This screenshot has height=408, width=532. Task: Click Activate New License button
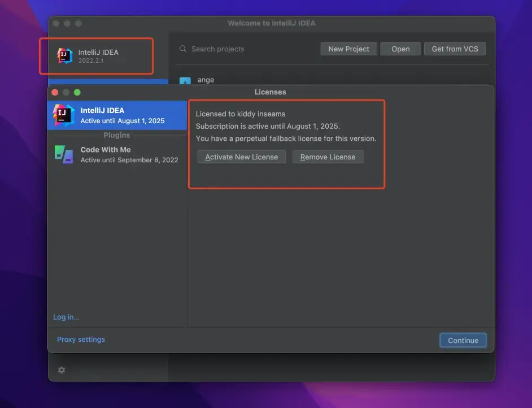click(x=242, y=157)
